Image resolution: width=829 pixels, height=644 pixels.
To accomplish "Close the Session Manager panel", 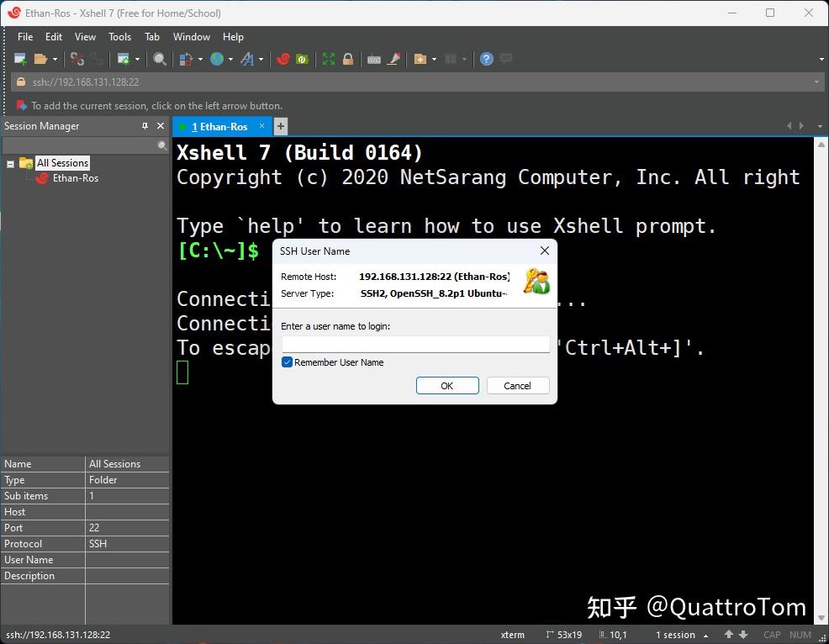I will (x=161, y=126).
